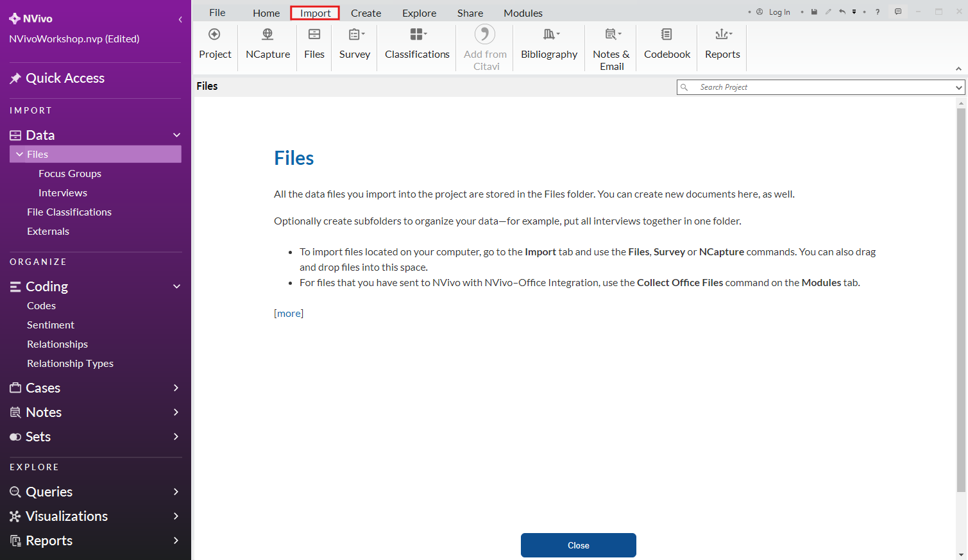968x560 pixels.
Task: Select Relationships under Coding
Action: (57, 344)
